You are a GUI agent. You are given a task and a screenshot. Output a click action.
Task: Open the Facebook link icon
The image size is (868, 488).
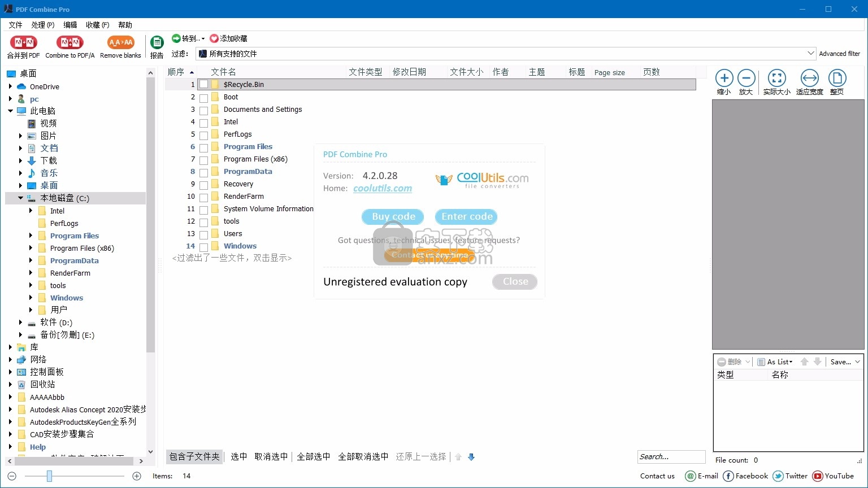coord(728,476)
